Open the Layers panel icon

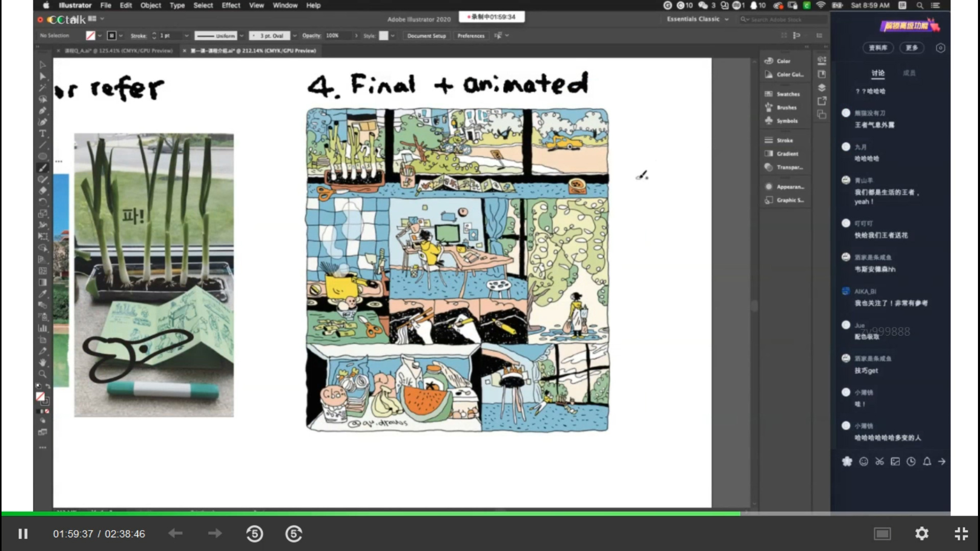click(822, 88)
